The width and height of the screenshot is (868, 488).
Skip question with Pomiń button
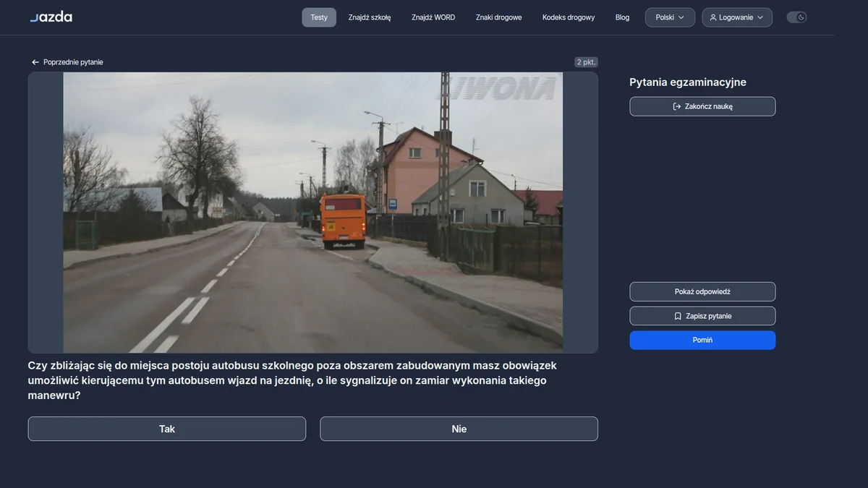click(x=702, y=340)
